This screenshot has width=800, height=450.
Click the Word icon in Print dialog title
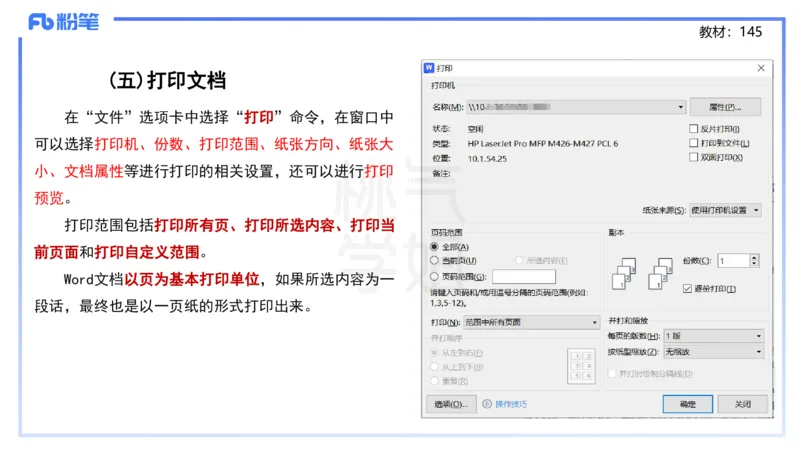click(429, 68)
